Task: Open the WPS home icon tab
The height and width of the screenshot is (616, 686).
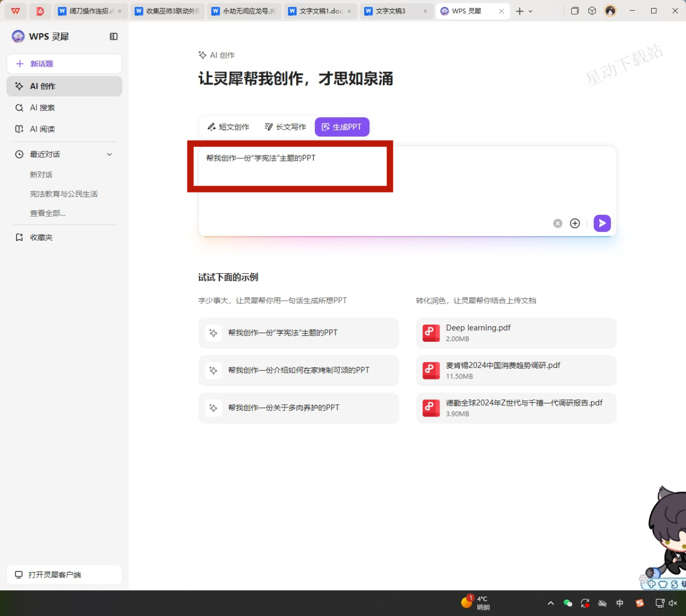Action: click(x=15, y=11)
